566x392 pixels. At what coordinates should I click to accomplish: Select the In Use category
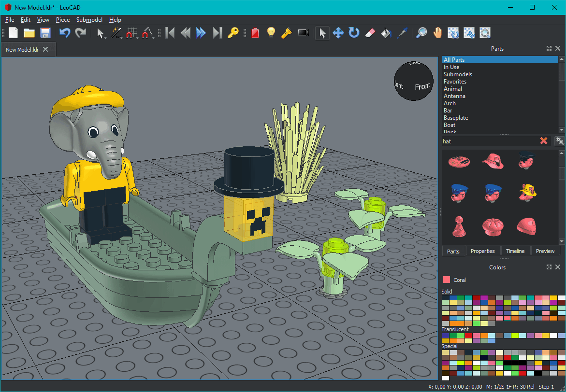tap(500, 67)
